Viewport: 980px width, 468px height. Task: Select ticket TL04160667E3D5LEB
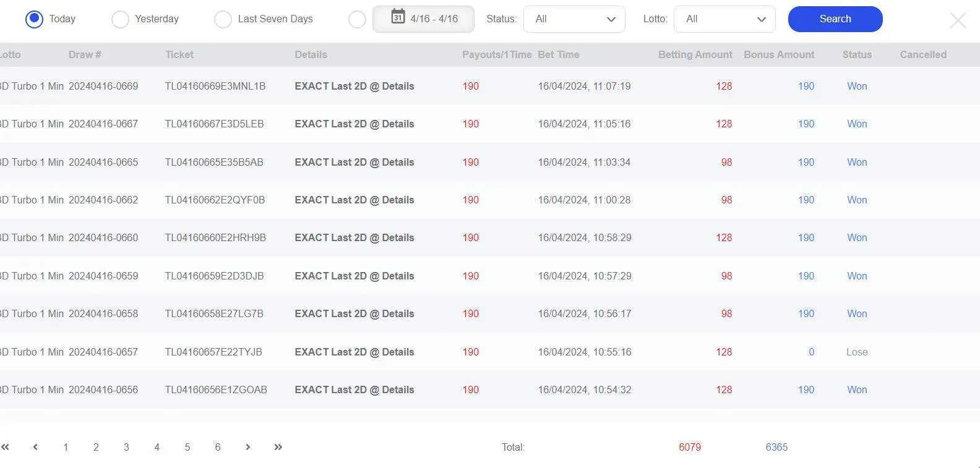[214, 124]
